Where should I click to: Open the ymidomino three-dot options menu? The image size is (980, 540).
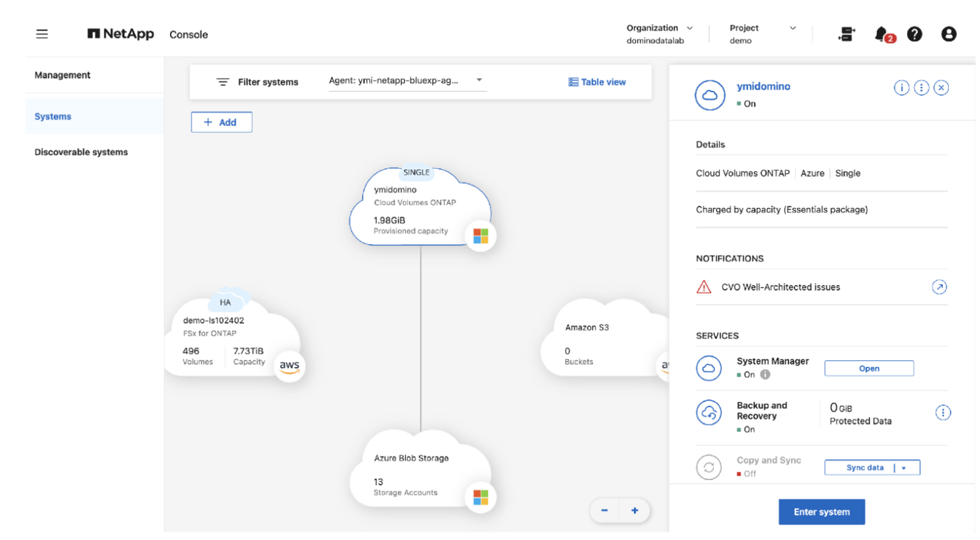(921, 88)
